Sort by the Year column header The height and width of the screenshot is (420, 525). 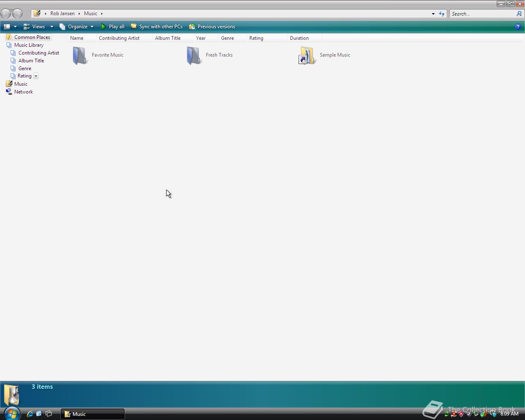click(206, 38)
